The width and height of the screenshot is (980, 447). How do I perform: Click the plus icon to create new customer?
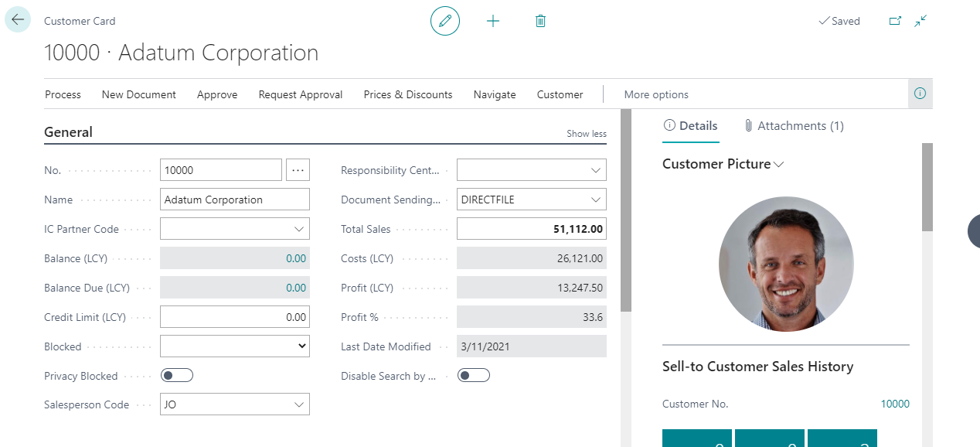(492, 21)
